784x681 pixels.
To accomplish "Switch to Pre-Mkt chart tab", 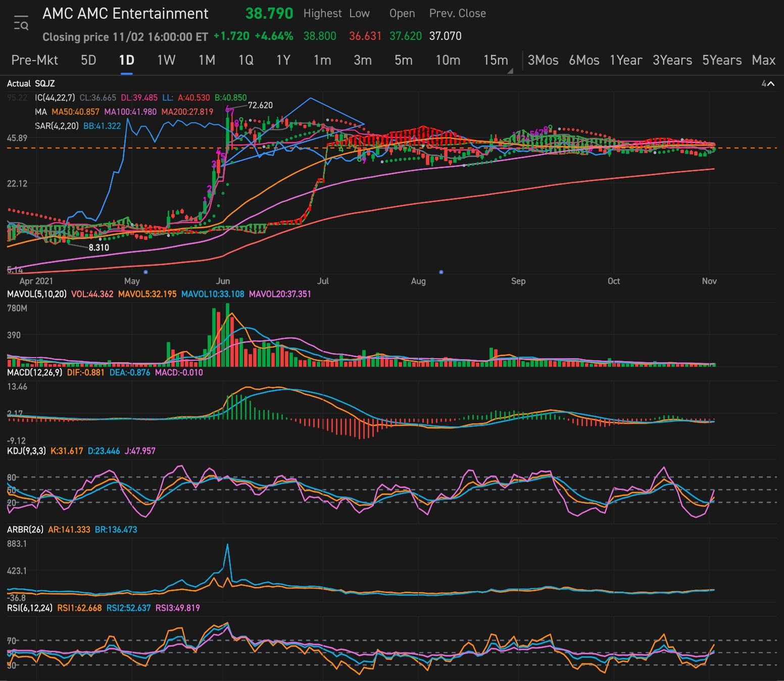I will pyautogui.click(x=34, y=60).
